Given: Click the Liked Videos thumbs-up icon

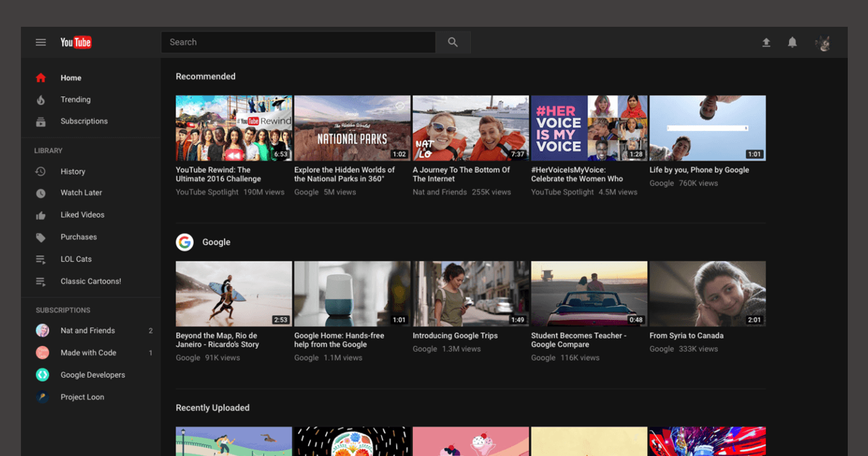Looking at the screenshot, I should (x=41, y=215).
